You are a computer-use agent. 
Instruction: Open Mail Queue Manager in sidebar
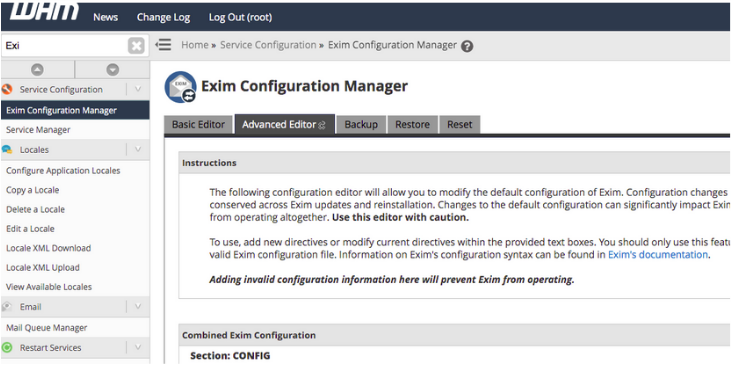click(47, 328)
